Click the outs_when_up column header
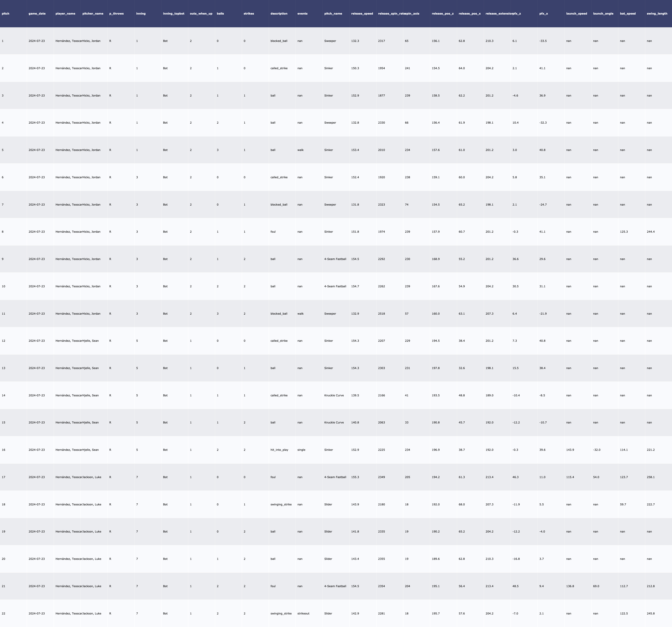 click(201, 13)
